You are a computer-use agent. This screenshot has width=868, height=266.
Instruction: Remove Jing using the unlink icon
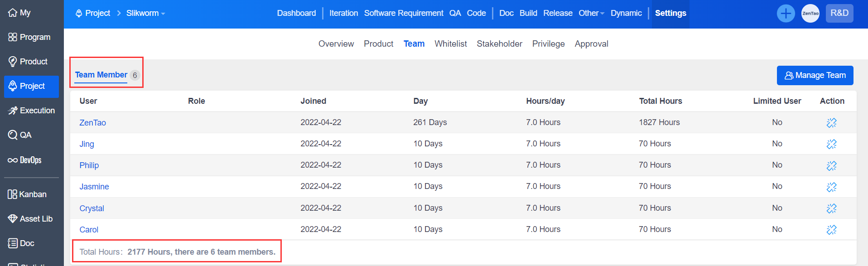831,144
